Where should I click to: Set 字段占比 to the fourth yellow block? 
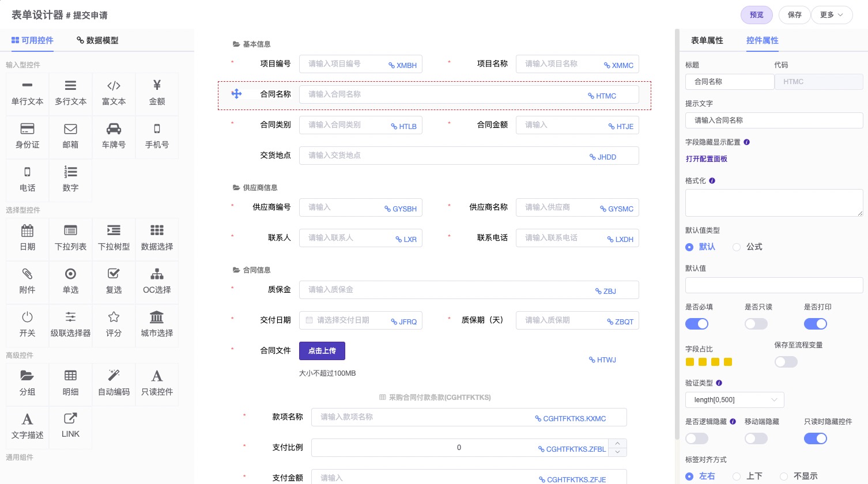pos(728,362)
